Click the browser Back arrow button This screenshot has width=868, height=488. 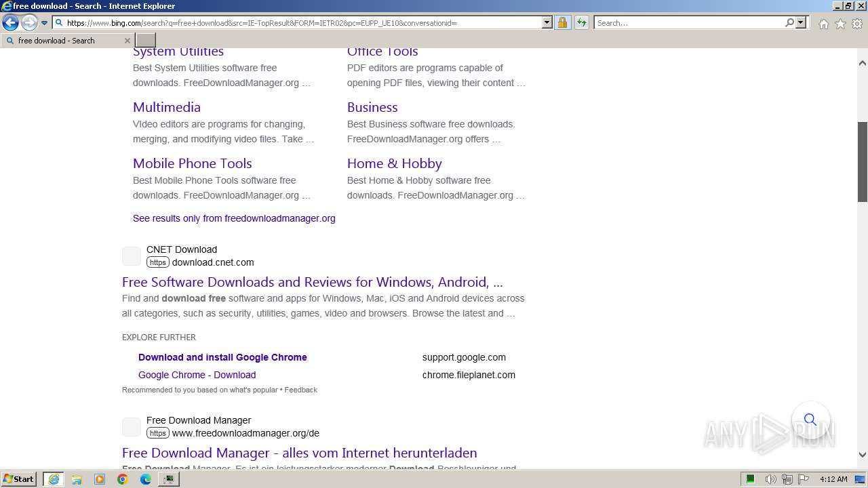point(10,23)
